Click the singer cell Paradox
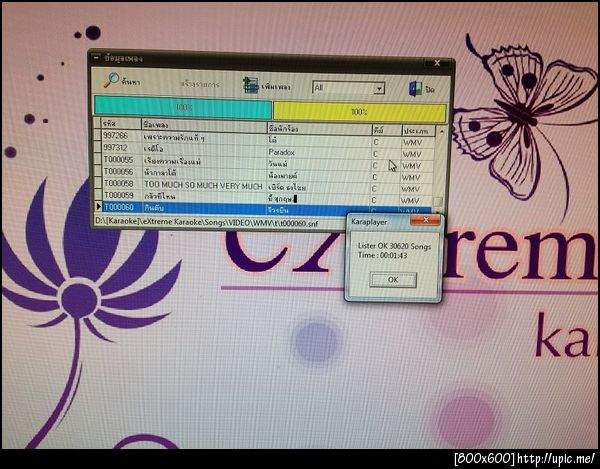 (x=281, y=152)
